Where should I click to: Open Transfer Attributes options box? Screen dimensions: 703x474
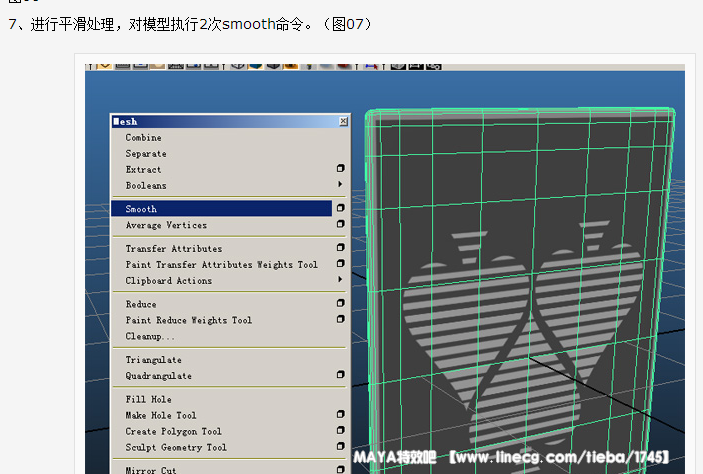pyautogui.click(x=341, y=248)
